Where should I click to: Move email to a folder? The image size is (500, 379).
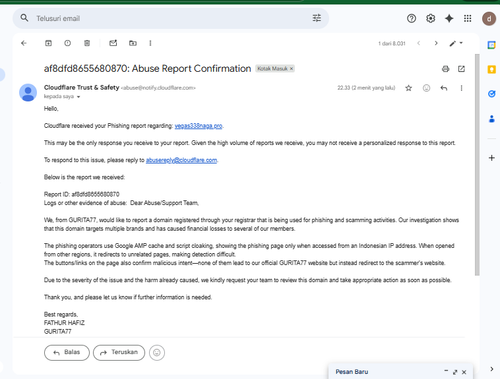coord(133,43)
